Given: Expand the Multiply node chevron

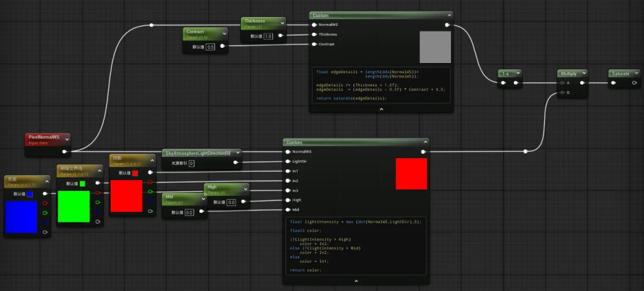Looking at the screenshot, I should pos(584,74).
